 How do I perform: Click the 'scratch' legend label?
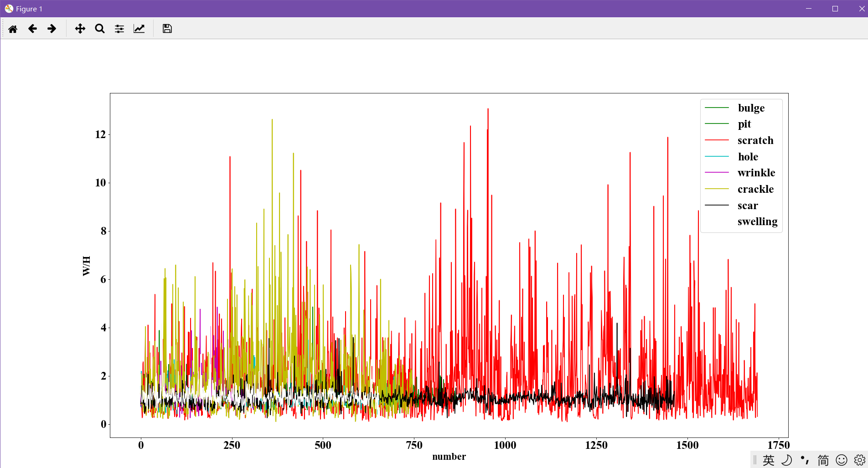755,140
